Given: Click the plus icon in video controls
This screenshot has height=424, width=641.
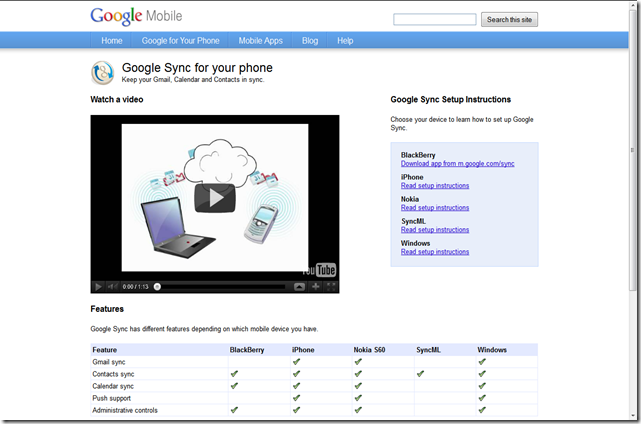Looking at the screenshot, I should [316, 287].
